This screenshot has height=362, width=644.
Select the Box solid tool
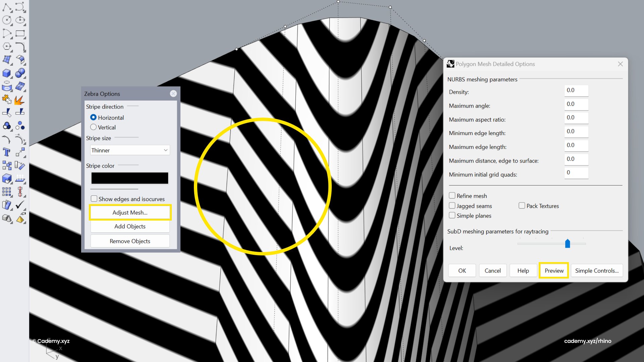point(7,73)
